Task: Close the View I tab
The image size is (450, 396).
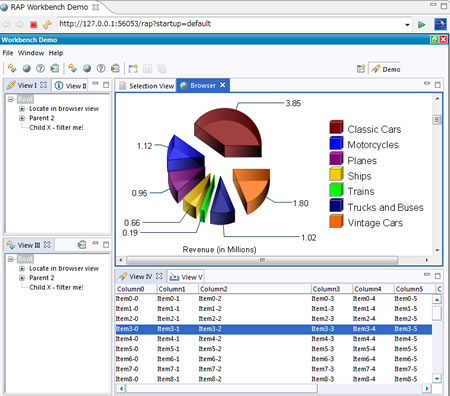Action: coord(43,85)
